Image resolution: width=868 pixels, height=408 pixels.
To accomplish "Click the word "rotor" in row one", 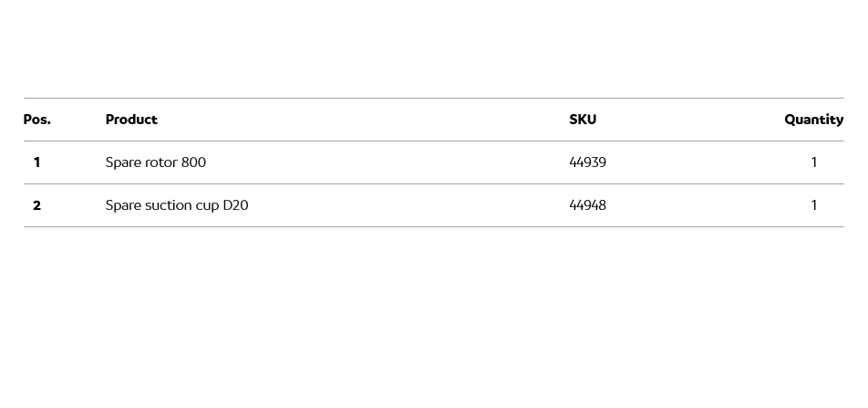I will pyautogui.click(x=161, y=162).
